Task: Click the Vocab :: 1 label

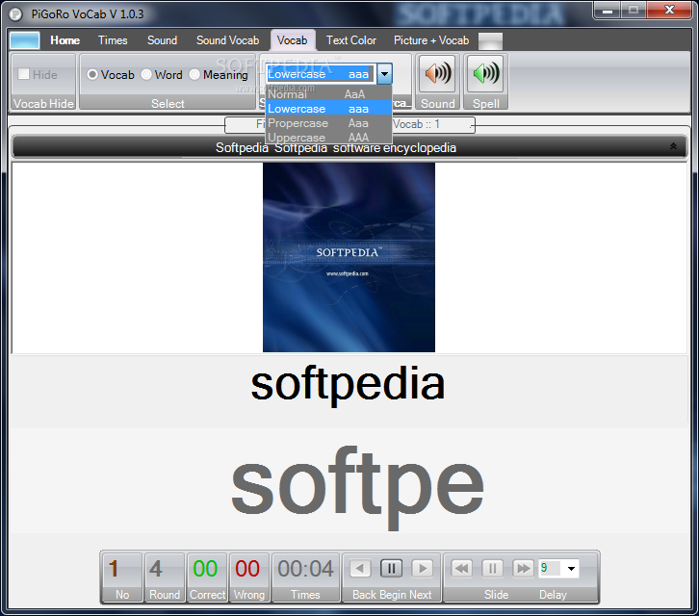Action: pyautogui.click(x=416, y=124)
